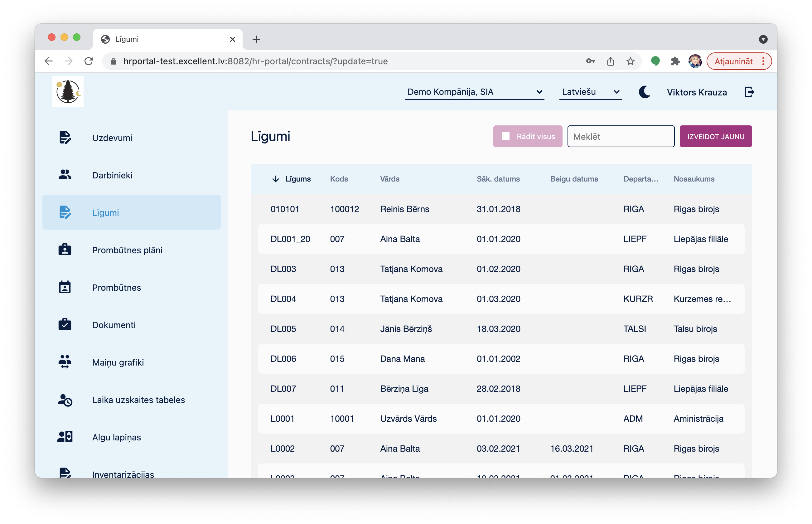Expand the Latviešu language dropdown
Screen dimensions: 812x524
pyautogui.click(x=590, y=92)
